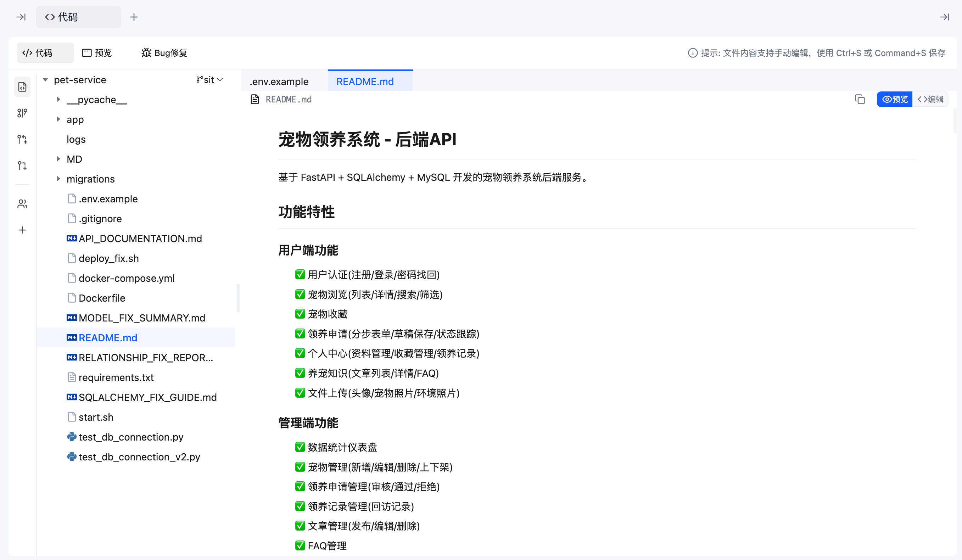The image size is (962, 560).
Task: Click the README.md document icon in breadcrumb
Action: [255, 99]
